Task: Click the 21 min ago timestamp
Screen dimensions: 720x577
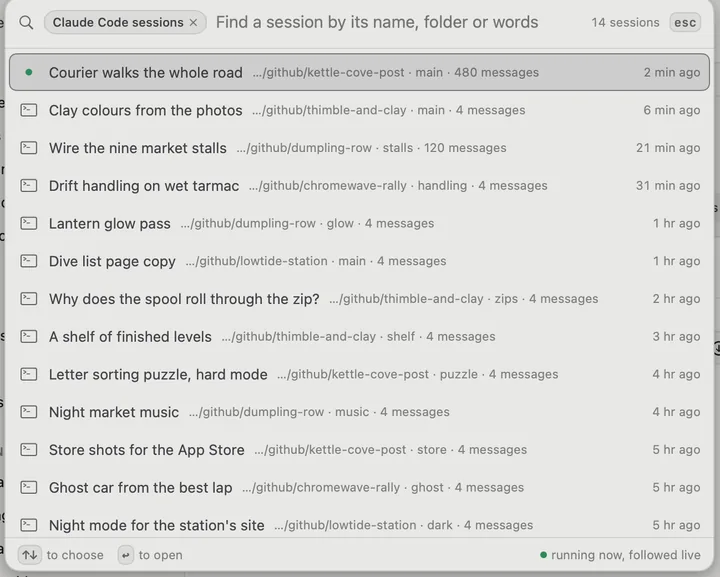Action: (668, 148)
